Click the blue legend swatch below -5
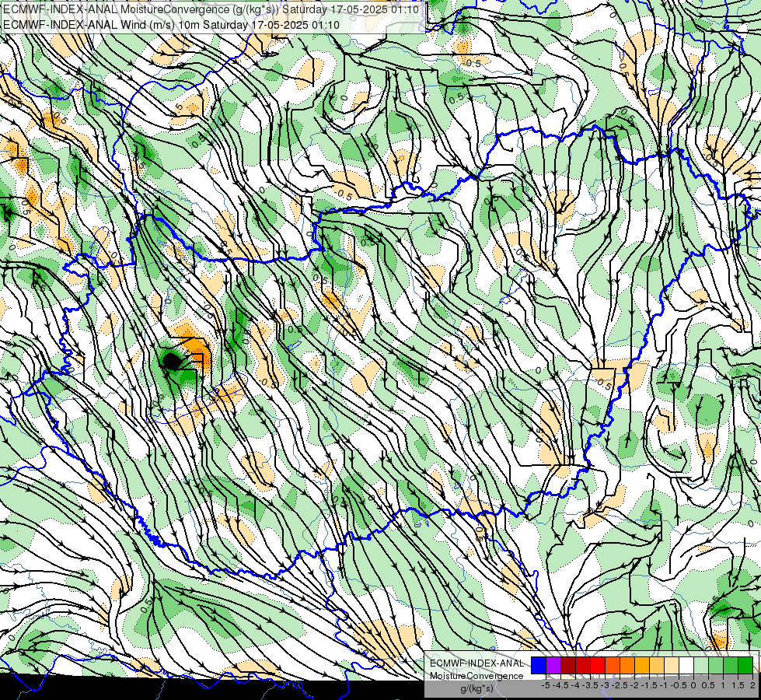 tap(539, 666)
